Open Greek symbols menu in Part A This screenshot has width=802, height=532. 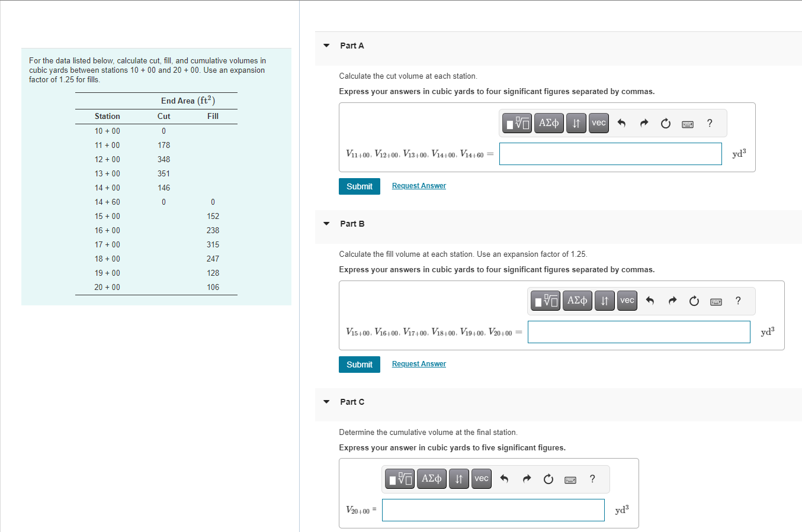click(549, 123)
